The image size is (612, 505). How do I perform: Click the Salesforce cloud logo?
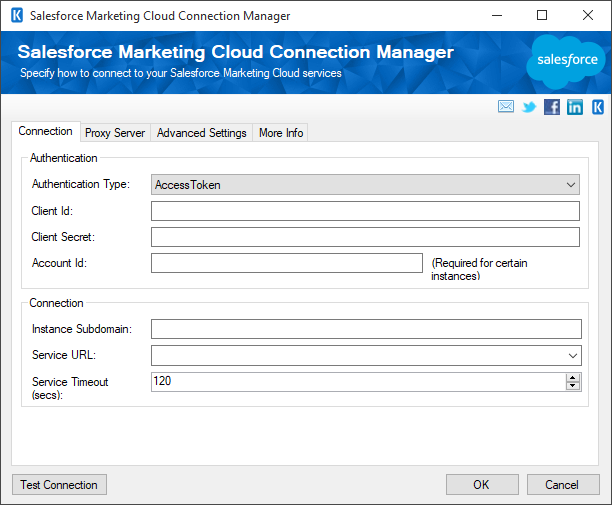tap(566, 62)
